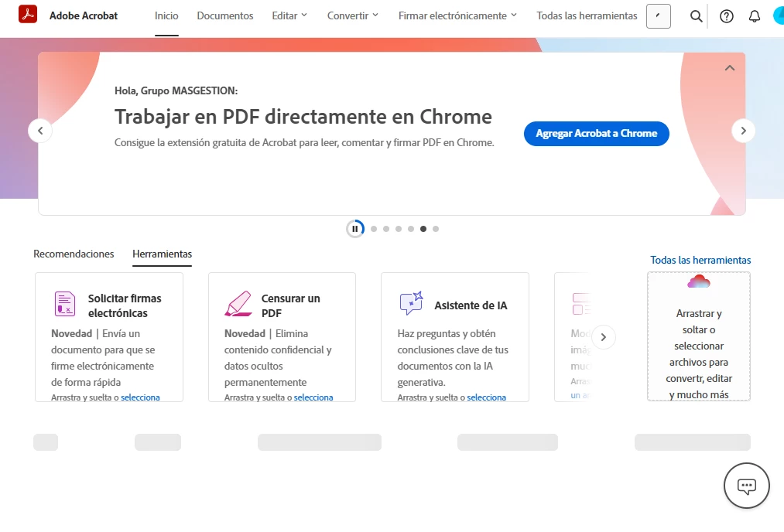Expand the Editar dropdown menu
Screen dimensions: 784x532
click(x=289, y=16)
